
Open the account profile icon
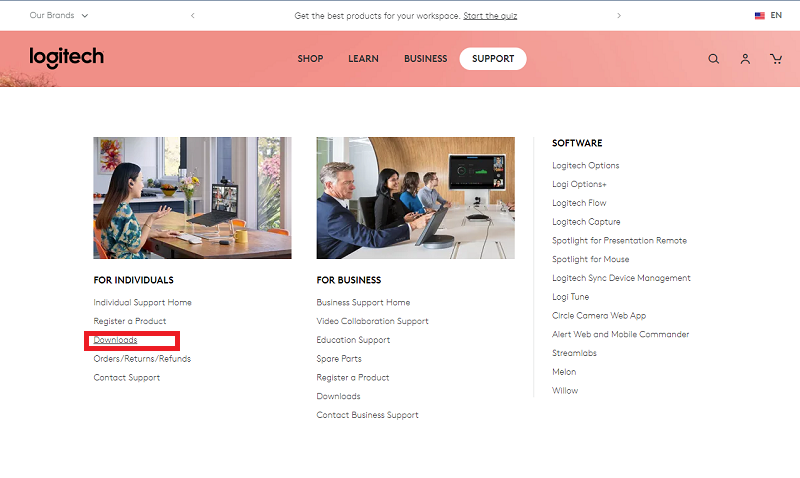click(745, 59)
